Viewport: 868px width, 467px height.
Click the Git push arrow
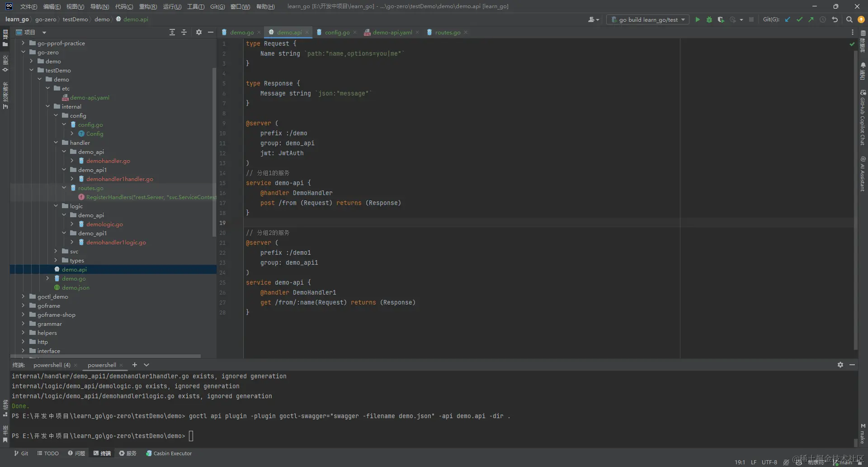tap(811, 19)
